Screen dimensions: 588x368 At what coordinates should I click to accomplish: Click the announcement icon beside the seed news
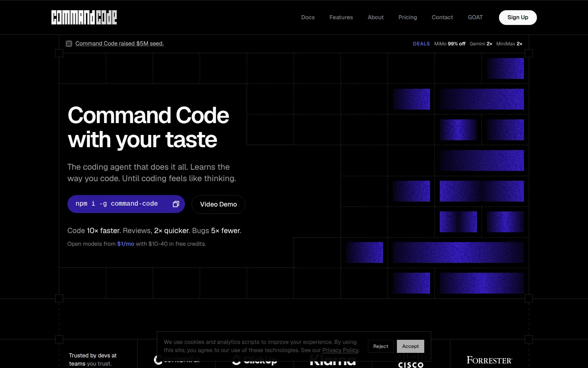pos(69,44)
